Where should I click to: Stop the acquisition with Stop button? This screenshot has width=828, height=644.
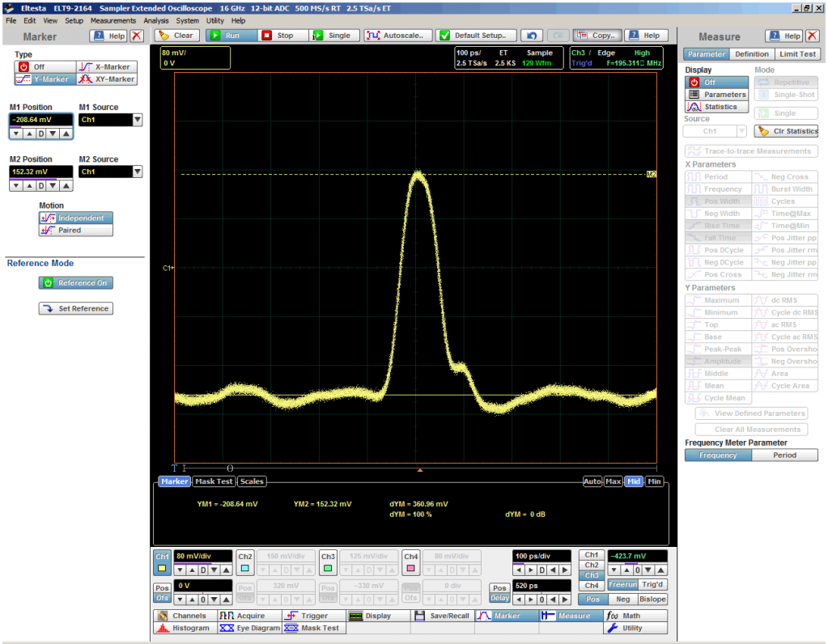tap(278, 36)
